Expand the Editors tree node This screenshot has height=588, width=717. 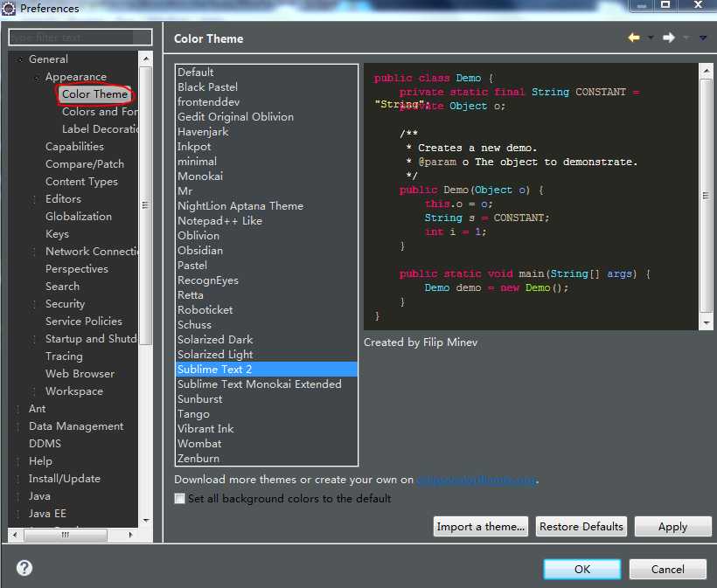tap(34, 199)
